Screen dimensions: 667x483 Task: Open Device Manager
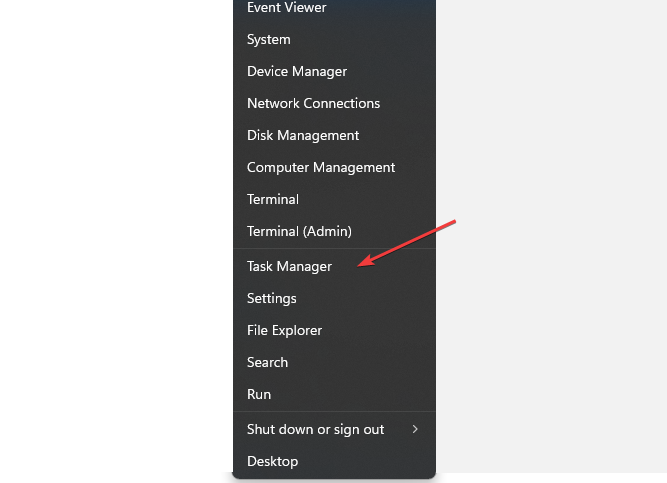pyautogui.click(x=297, y=72)
